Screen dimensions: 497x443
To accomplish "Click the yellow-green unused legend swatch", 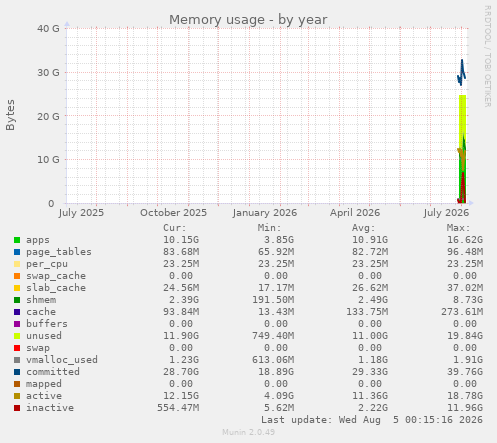I will [x=17, y=336].
